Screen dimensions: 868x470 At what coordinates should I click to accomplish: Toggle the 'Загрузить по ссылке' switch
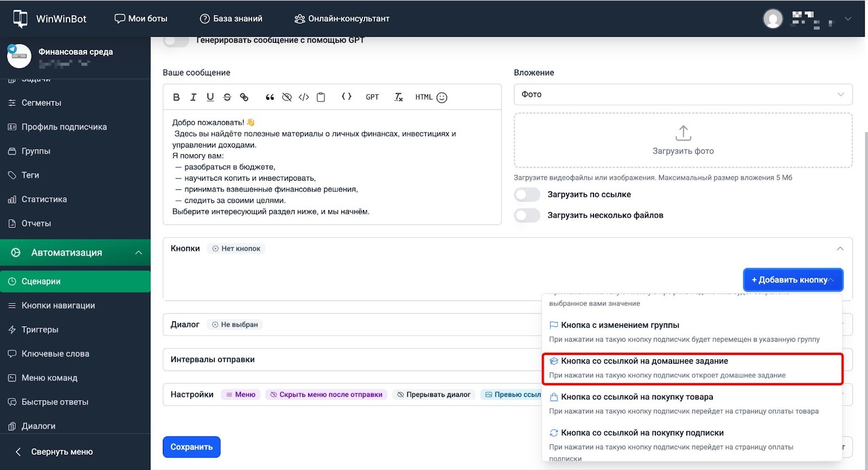[x=527, y=194]
